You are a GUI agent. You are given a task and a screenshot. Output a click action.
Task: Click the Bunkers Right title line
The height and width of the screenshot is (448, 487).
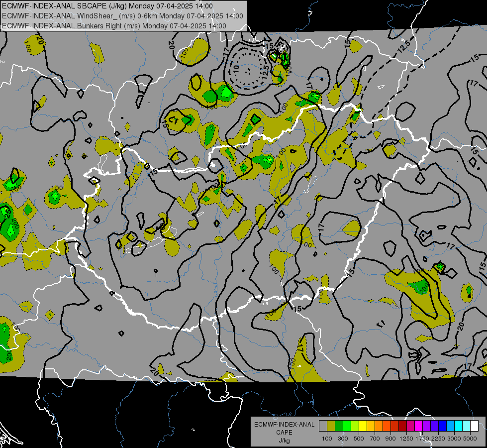pyautogui.click(x=114, y=26)
